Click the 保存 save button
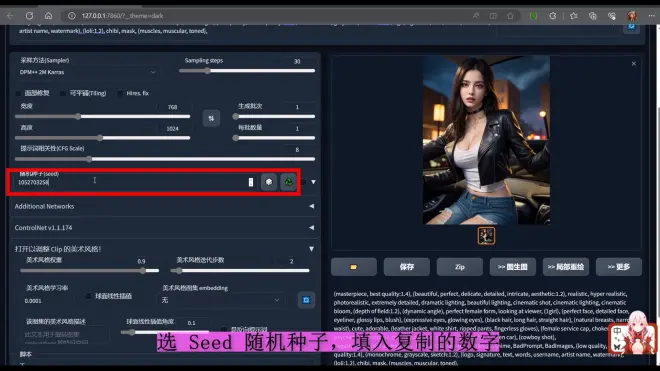Image resolution: width=660 pixels, height=371 pixels. [x=407, y=267]
